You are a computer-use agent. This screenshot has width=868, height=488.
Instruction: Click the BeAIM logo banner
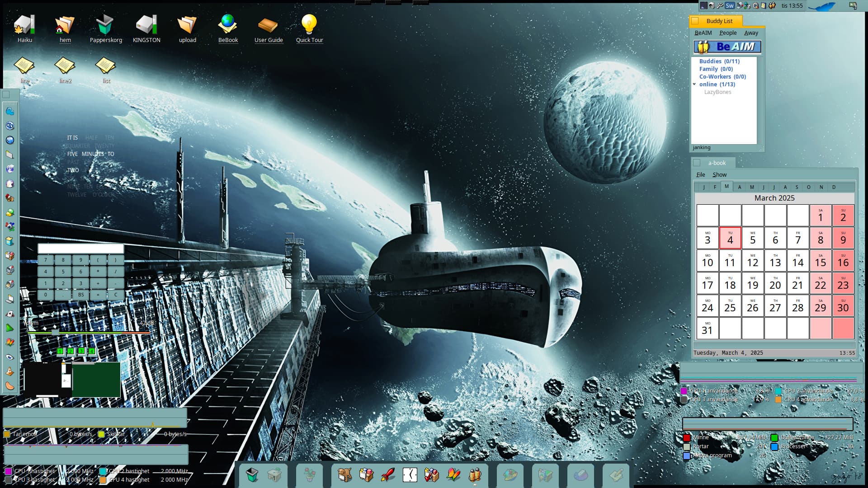tap(727, 47)
